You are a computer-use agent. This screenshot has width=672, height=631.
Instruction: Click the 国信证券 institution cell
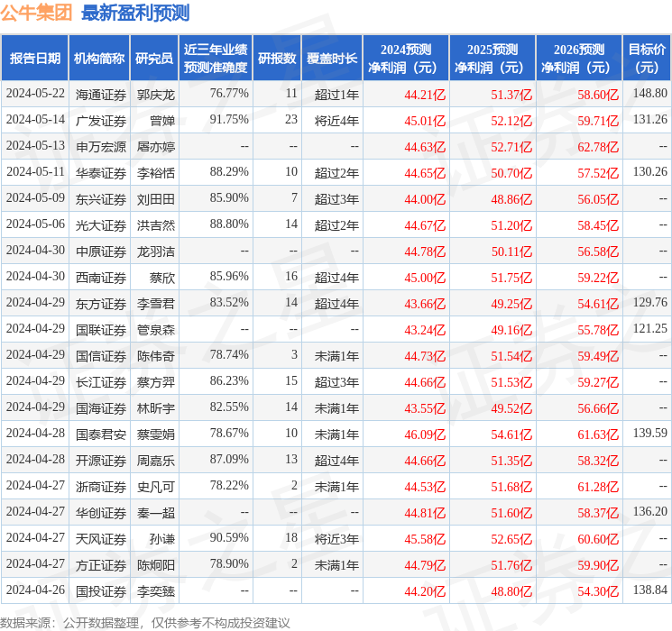tap(101, 356)
